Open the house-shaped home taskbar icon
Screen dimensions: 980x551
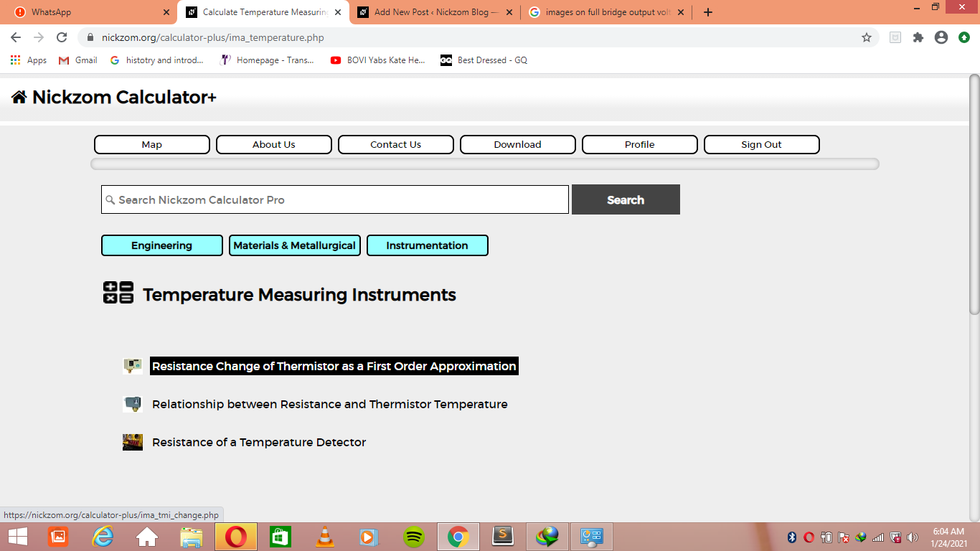click(147, 537)
